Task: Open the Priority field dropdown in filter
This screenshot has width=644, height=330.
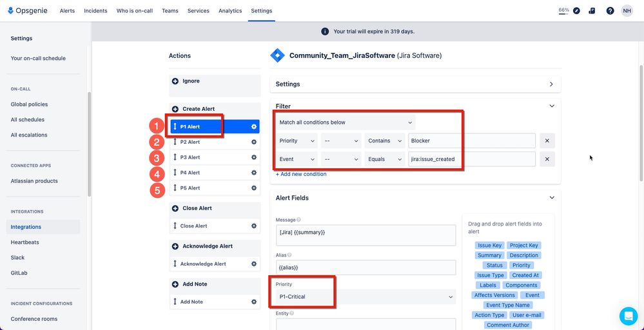Action: [x=297, y=141]
